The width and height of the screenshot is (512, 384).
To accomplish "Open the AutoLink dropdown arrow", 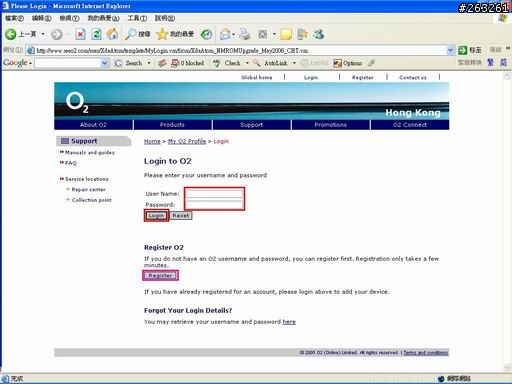I will (x=294, y=63).
